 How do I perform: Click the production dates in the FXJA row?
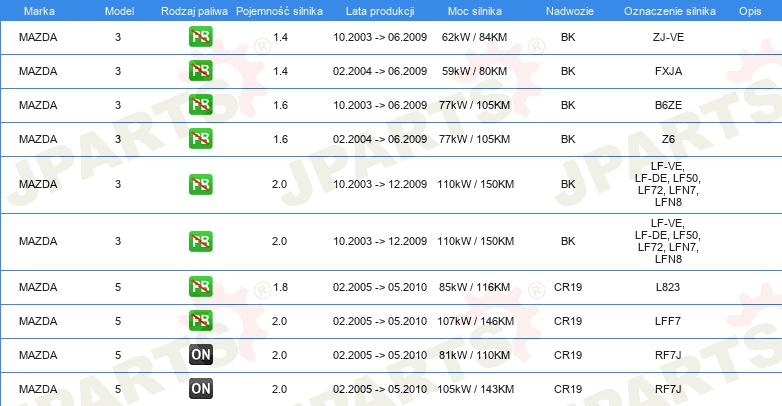[380, 71]
